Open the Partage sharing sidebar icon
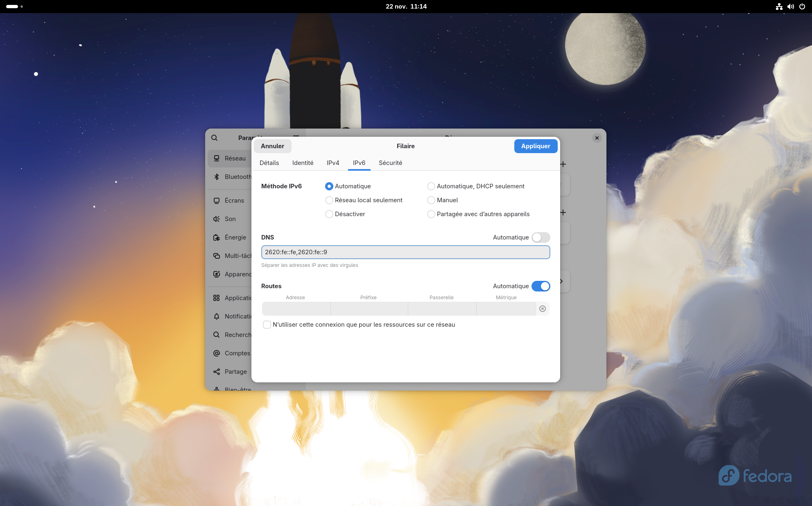The image size is (812, 506). (x=217, y=372)
